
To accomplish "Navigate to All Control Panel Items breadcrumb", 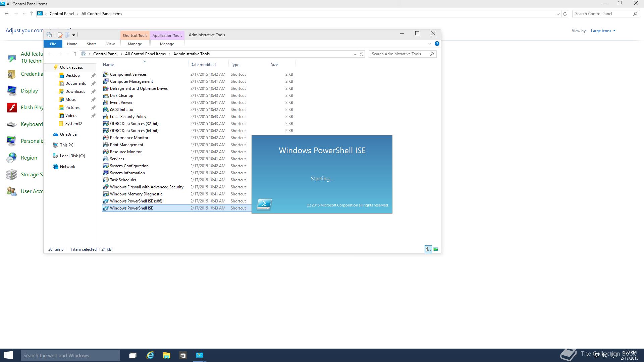I will click(x=145, y=54).
